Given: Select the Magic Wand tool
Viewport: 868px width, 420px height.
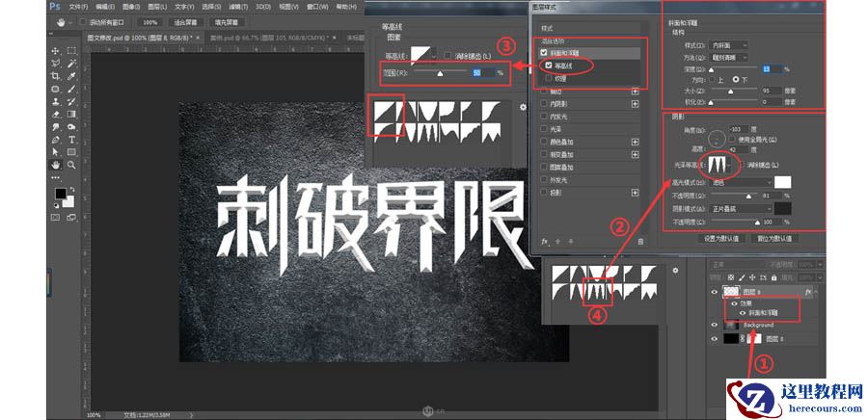Looking at the screenshot, I should click(71, 64).
